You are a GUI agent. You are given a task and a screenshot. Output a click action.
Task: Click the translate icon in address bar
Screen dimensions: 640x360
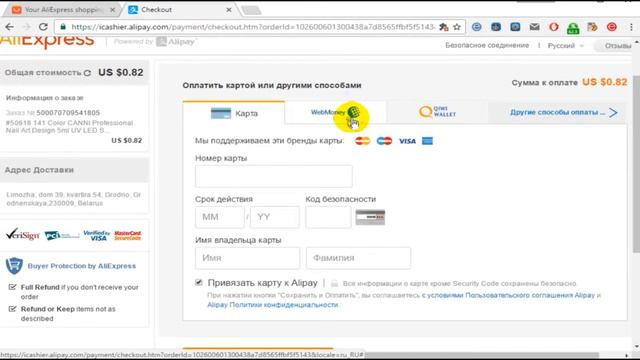(444, 27)
